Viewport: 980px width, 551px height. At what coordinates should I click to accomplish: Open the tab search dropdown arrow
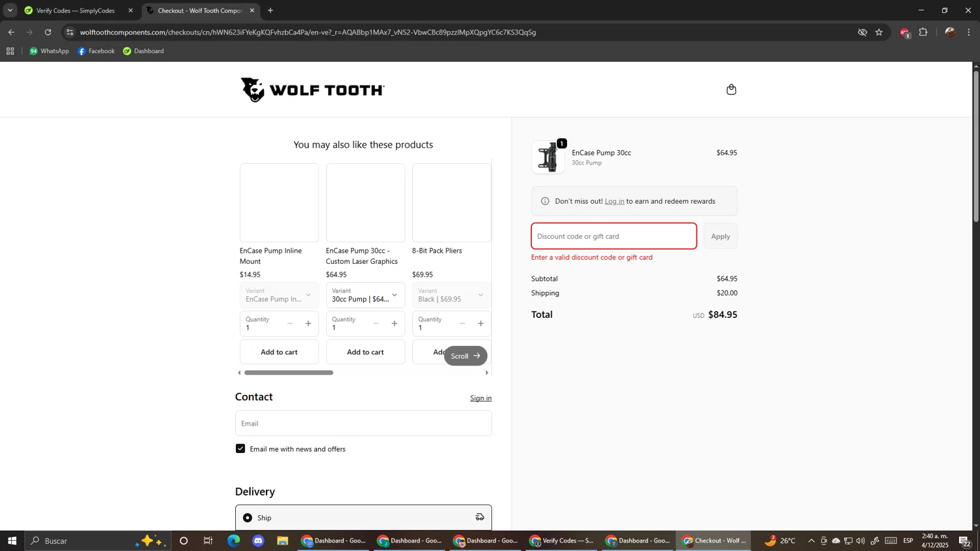(10, 10)
